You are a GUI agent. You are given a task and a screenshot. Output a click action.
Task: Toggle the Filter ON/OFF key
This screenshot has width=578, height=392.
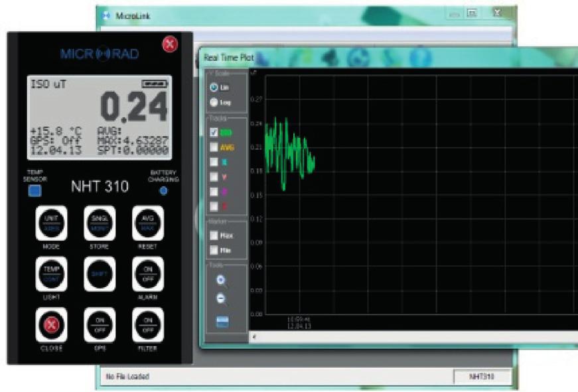(148, 325)
